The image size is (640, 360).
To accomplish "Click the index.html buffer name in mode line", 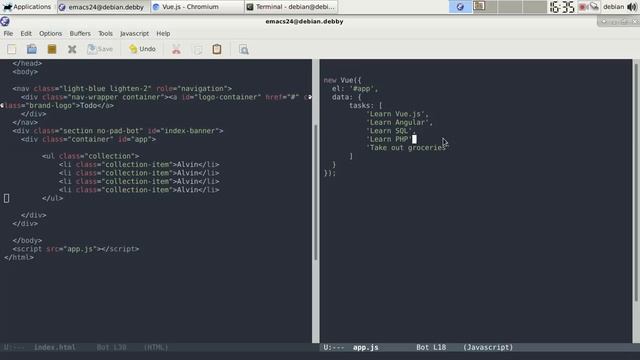I will point(55,347).
